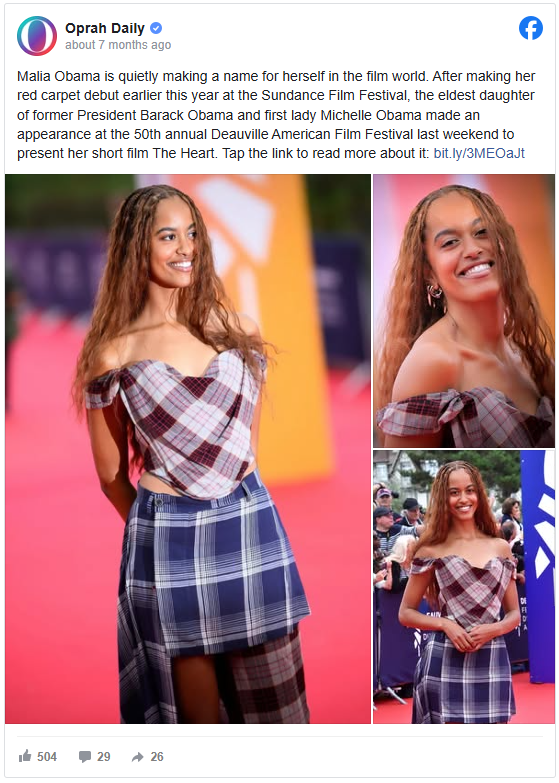
Task: Open the close-up smiling portrait photo
Action: [464, 311]
